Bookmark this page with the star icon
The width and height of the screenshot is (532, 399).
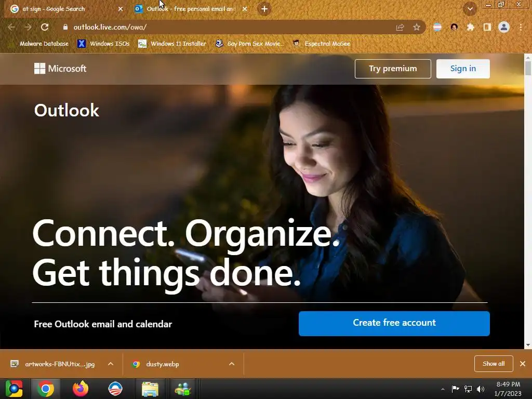[x=417, y=27]
